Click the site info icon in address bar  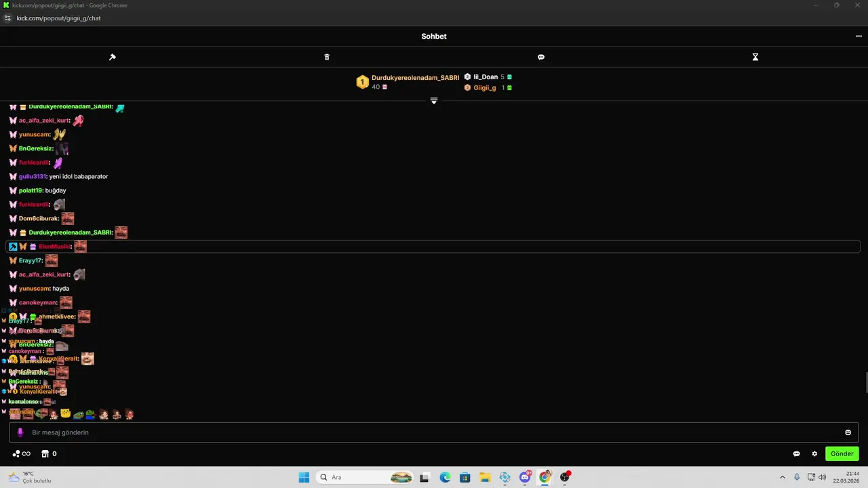(7, 18)
